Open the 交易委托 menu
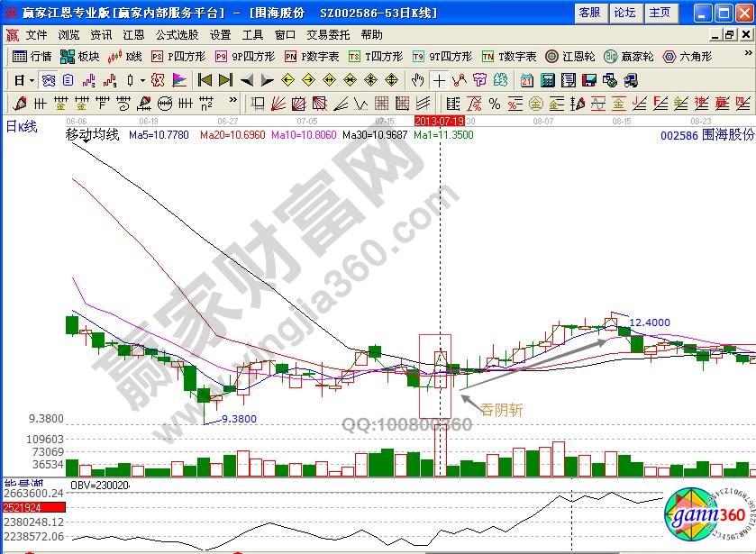 328,34
